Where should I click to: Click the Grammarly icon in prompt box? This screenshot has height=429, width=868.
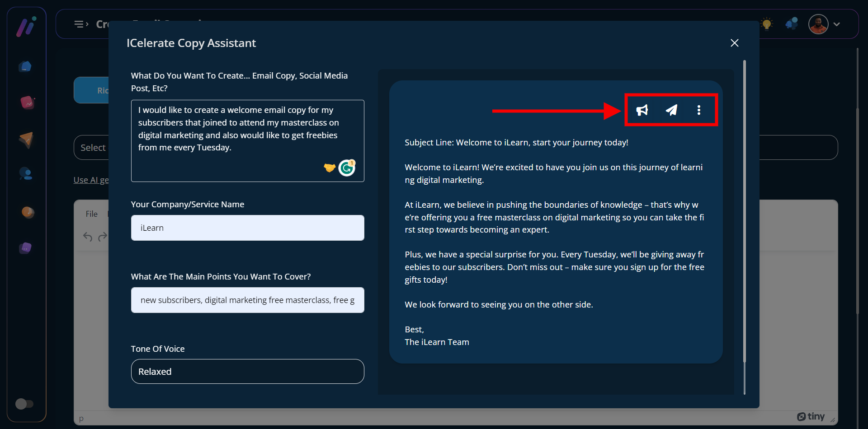tap(347, 168)
